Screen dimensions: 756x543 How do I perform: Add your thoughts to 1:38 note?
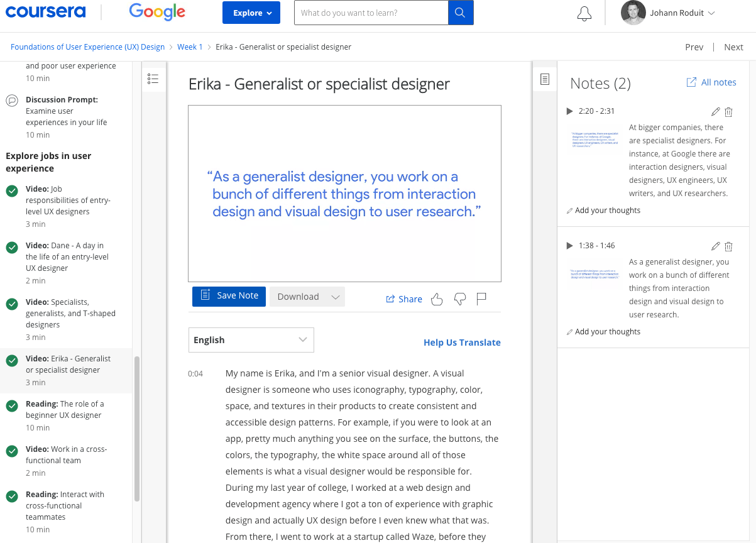pyautogui.click(x=608, y=332)
